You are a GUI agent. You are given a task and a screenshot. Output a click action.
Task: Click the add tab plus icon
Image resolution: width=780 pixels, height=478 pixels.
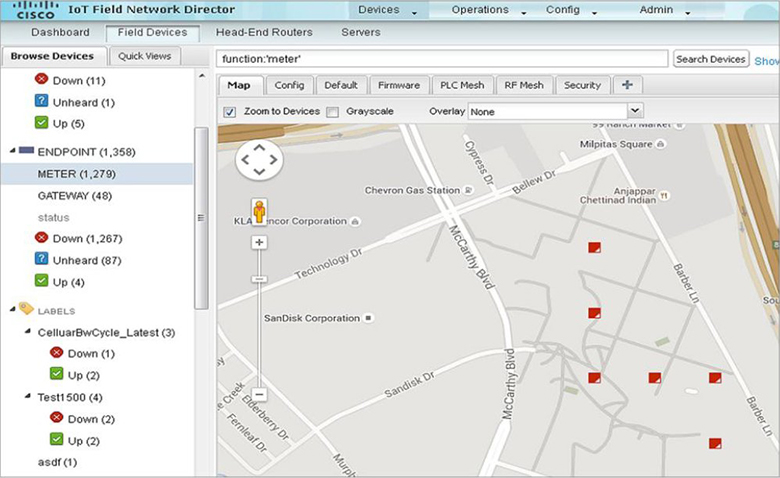pos(626,85)
